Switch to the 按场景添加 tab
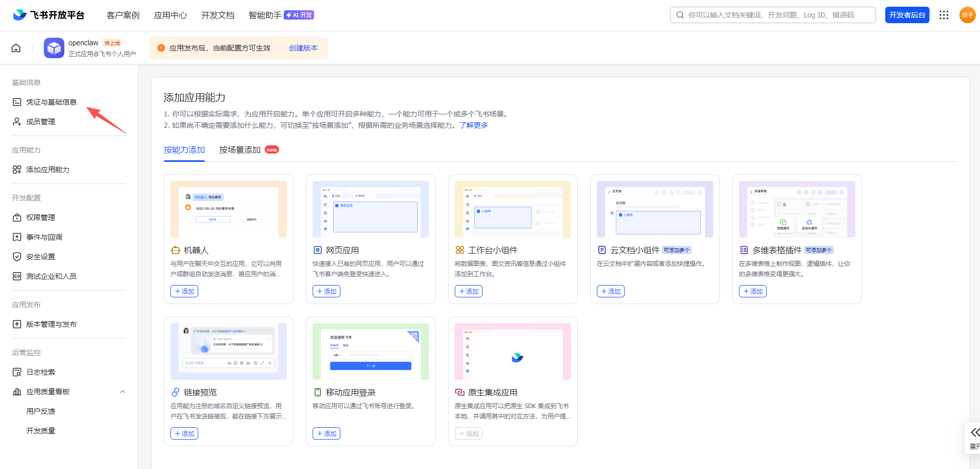 tap(239, 149)
